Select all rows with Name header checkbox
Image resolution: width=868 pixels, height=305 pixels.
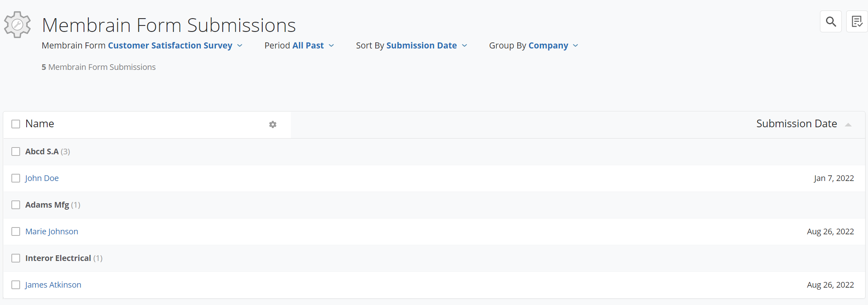16,124
